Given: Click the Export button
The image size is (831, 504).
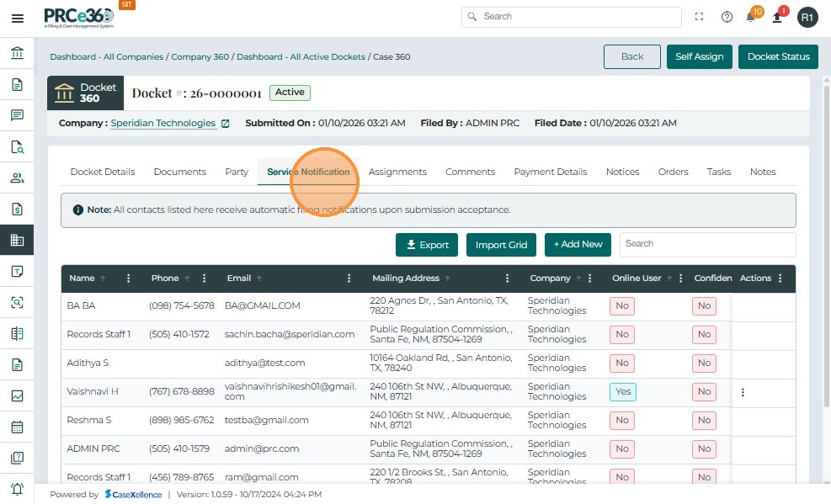Looking at the screenshot, I should tap(427, 245).
